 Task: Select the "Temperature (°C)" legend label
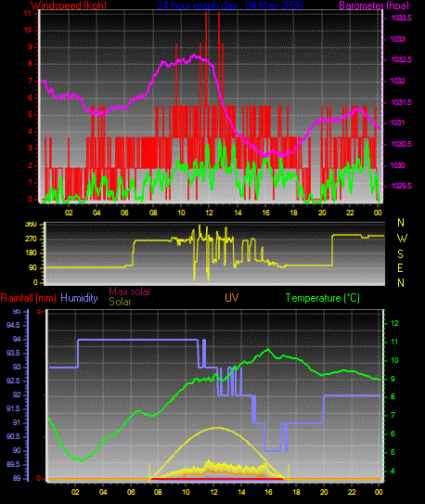(323, 298)
